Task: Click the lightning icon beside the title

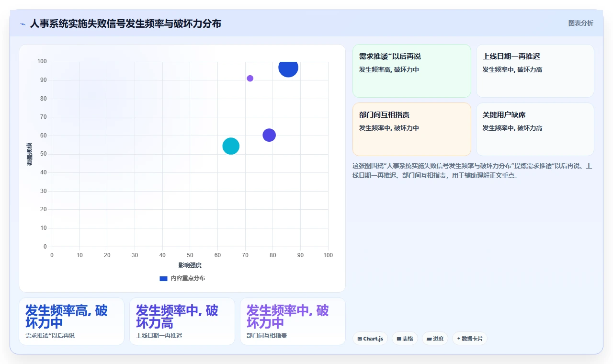Action: click(23, 24)
